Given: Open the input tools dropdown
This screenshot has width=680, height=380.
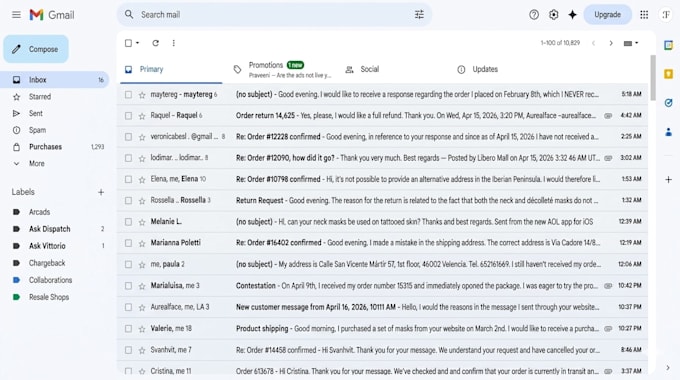Looking at the screenshot, I should (x=631, y=43).
